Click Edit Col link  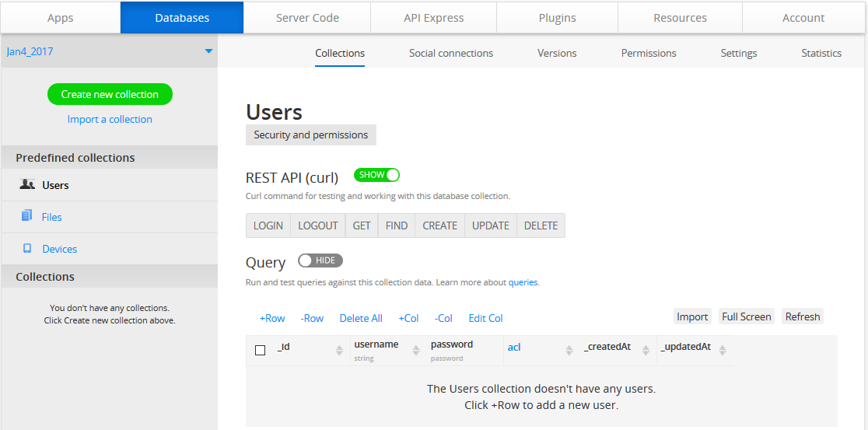click(485, 318)
